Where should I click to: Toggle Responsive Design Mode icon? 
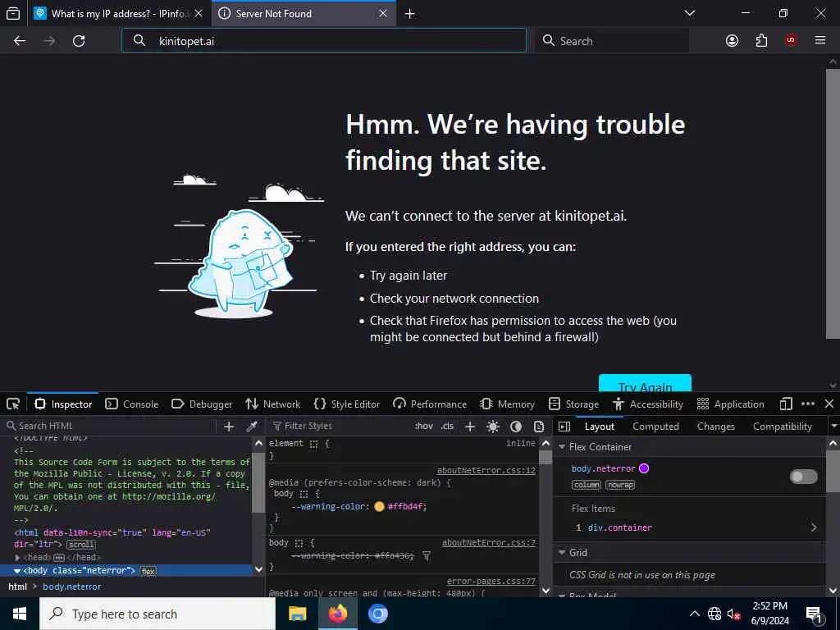(786, 404)
